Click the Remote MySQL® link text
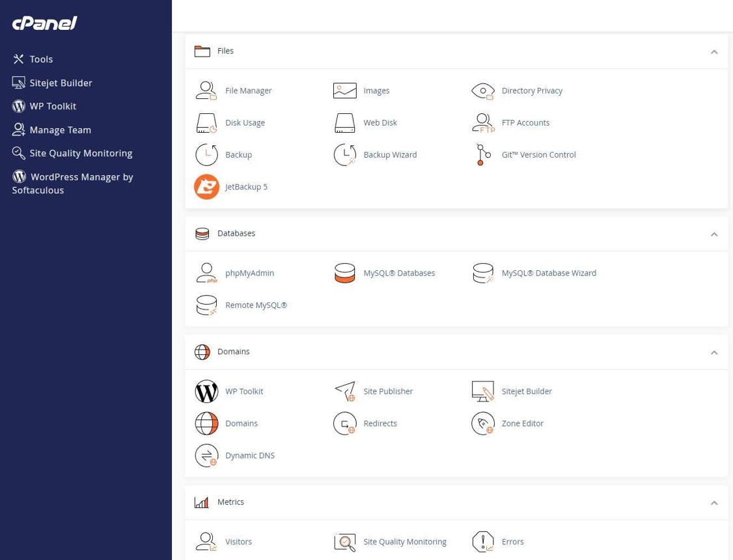The image size is (733, 560). [256, 305]
